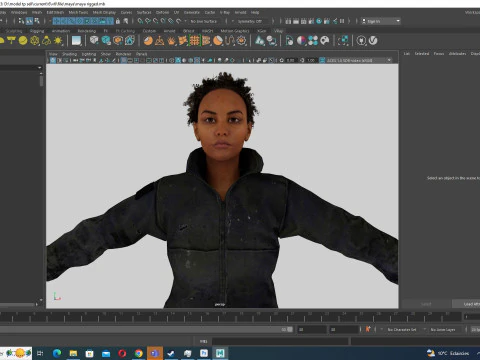480x360 pixels.
Task: Open Microsoft Edge from the taskbar
Action: tap(57, 353)
